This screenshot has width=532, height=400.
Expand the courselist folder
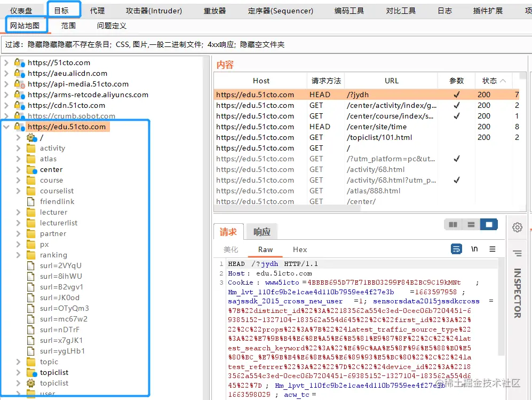(18, 191)
